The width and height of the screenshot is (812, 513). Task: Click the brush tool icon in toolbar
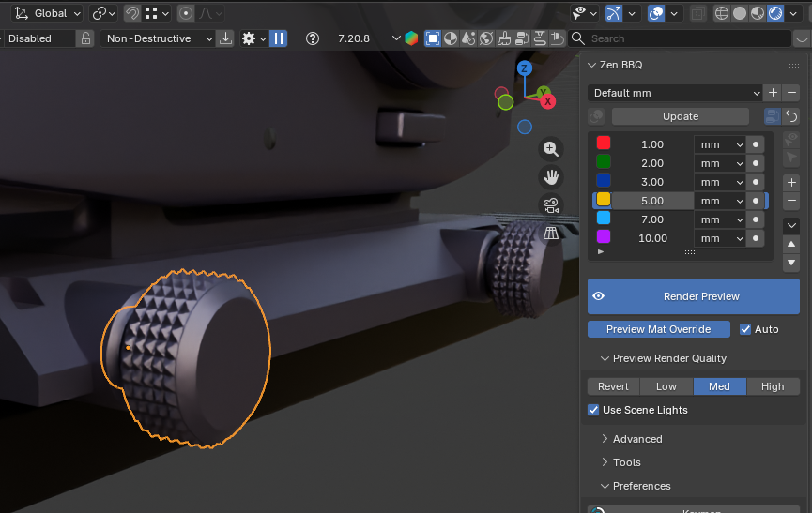pyautogui.click(x=504, y=38)
